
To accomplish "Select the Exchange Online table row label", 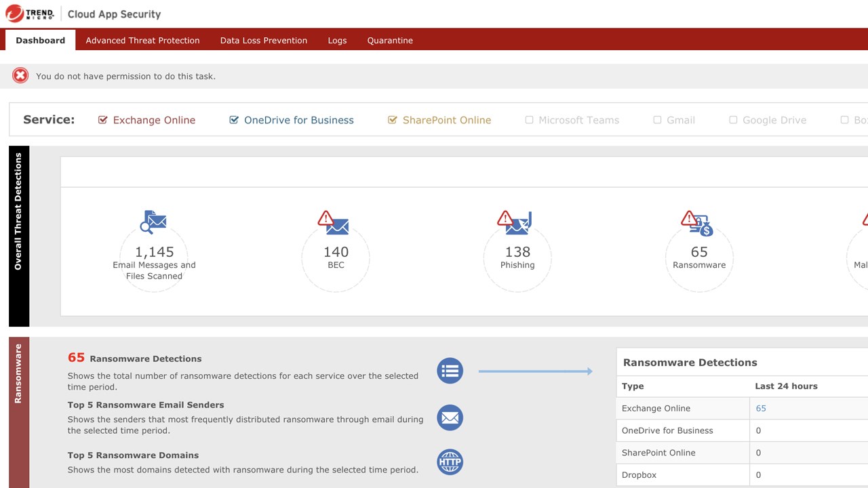I will (656, 408).
